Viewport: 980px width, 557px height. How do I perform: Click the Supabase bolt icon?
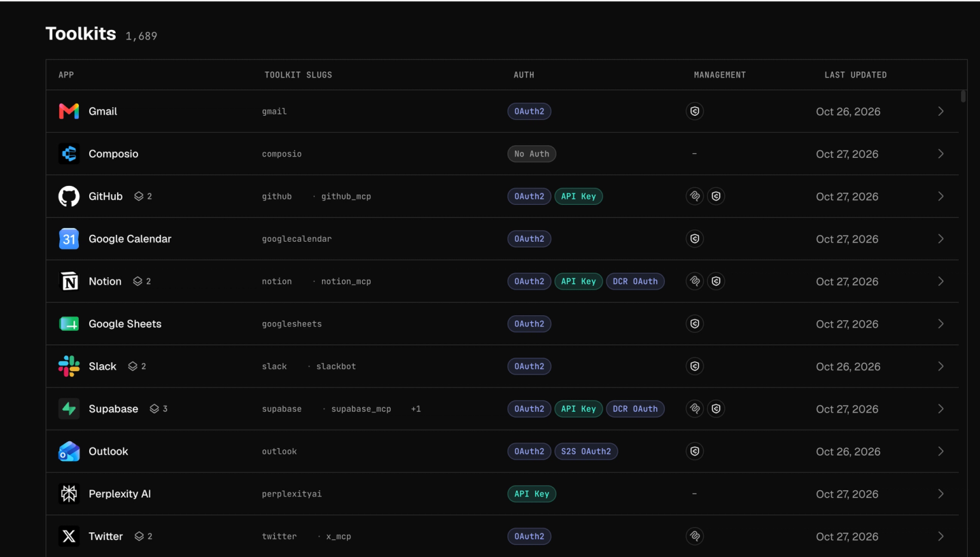69,409
